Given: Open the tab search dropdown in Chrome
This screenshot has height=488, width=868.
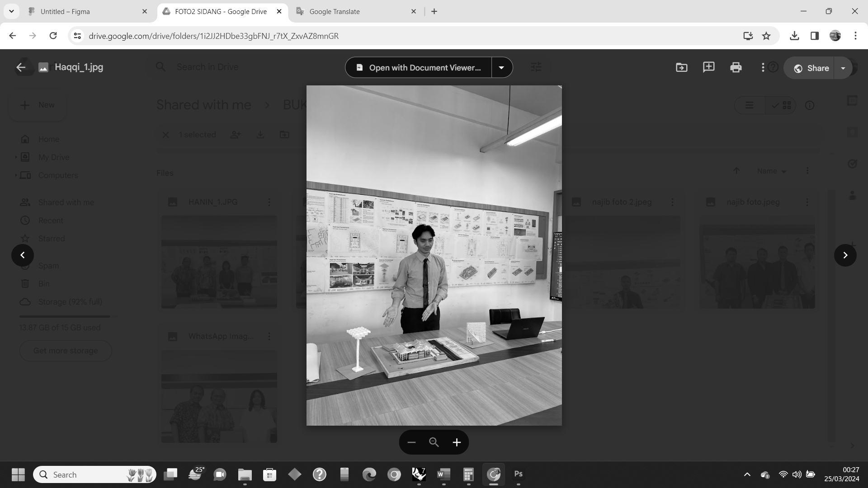Looking at the screenshot, I should click(x=11, y=11).
